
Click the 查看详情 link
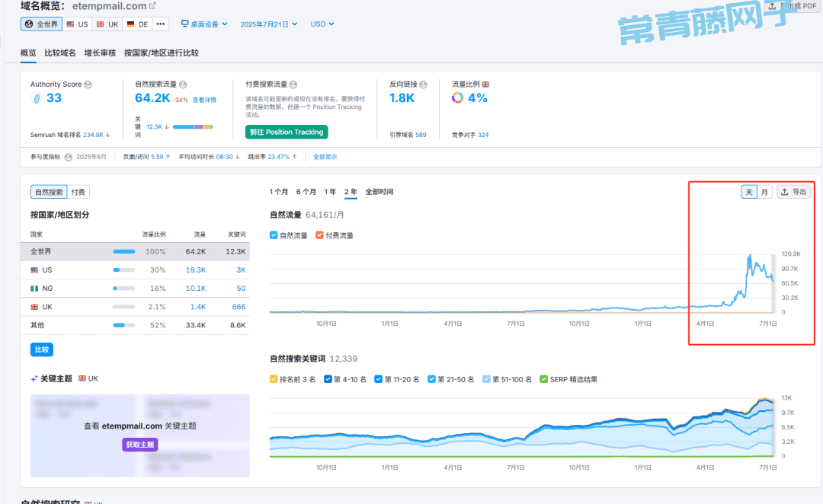(205, 100)
